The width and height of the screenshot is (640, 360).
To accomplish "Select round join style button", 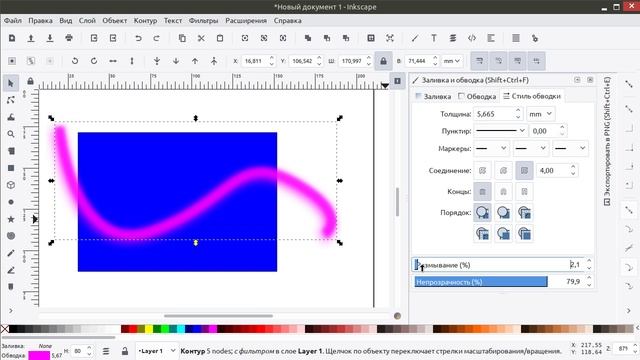I will point(503,170).
